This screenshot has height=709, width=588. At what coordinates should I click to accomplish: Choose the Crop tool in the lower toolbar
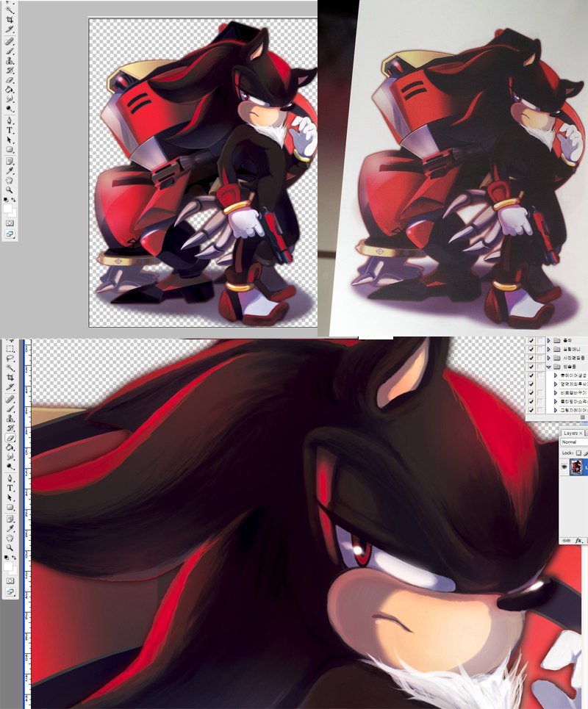coord(10,377)
